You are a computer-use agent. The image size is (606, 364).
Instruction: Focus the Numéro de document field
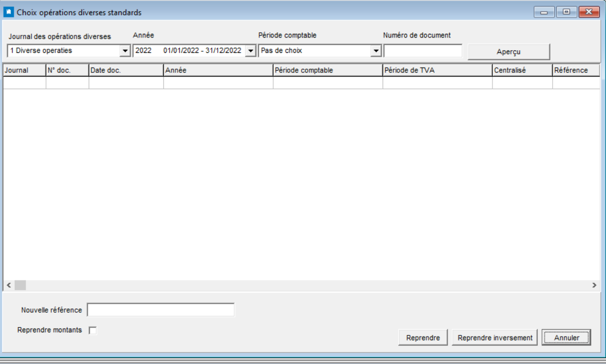423,51
